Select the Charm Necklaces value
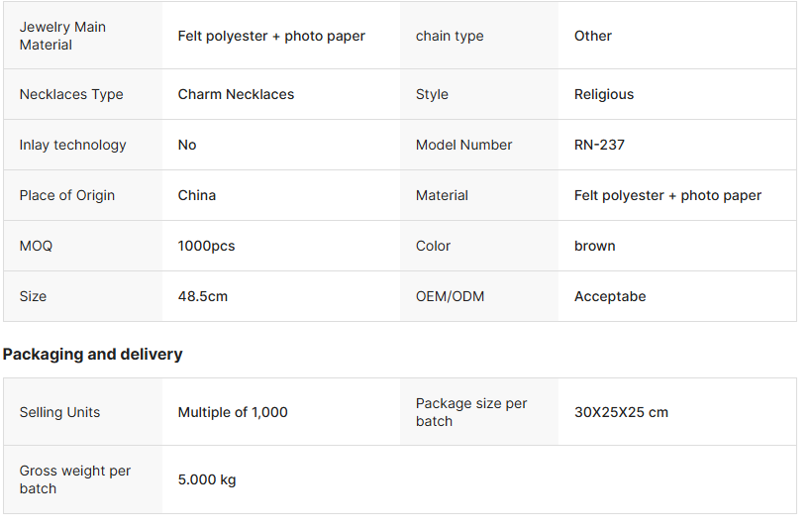The image size is (812, 529). (x=236, y=94)
